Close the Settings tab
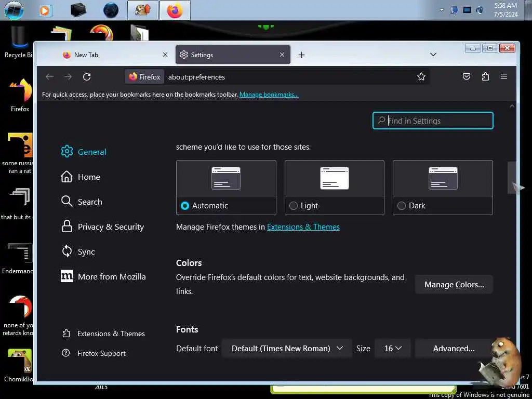Image resolution: width=532 pixels, height=399 pixels. click(282, 55)
